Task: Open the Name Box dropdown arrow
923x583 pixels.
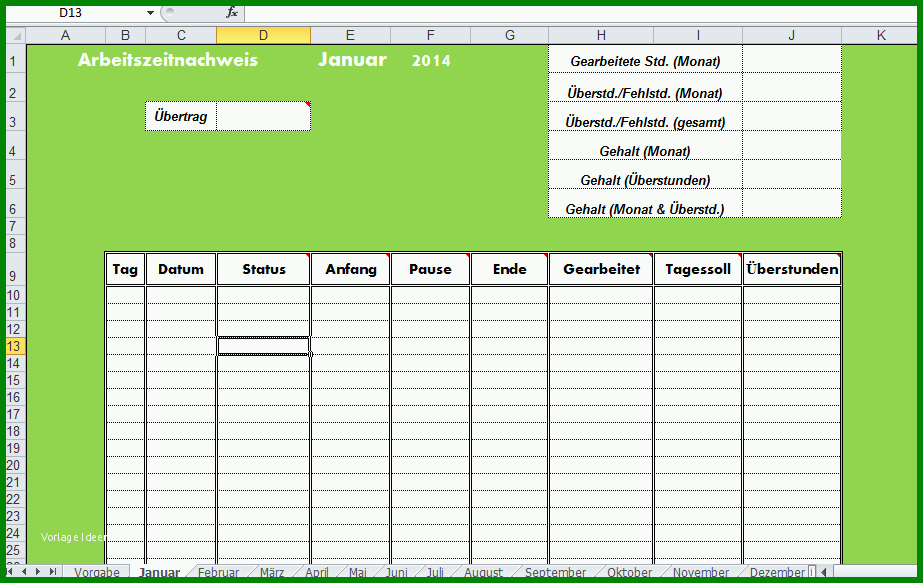Action: point(151,12)
